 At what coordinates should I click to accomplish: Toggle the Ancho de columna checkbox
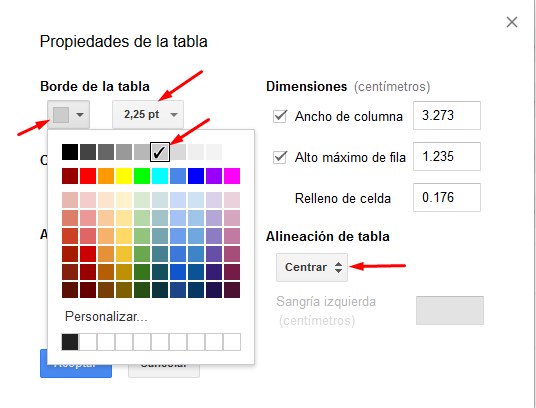pos(280,116)
